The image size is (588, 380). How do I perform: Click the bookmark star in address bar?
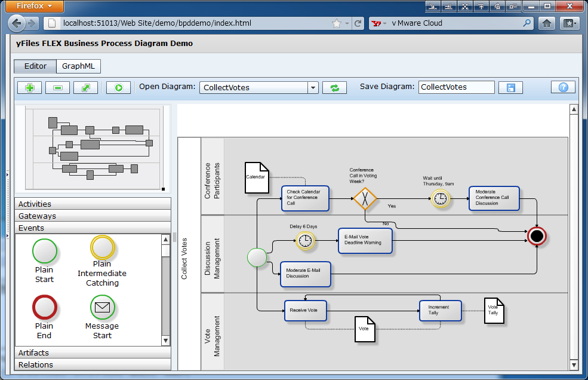337,23
